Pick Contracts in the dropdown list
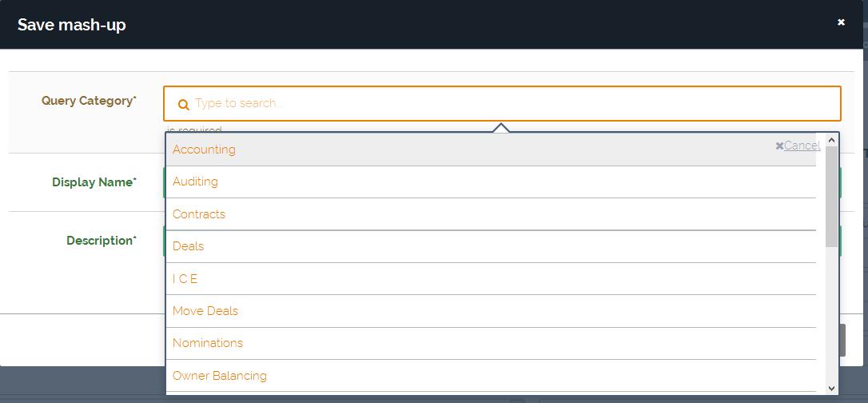Viewport: 868px width, 403px height. click(x=199, y=214)
